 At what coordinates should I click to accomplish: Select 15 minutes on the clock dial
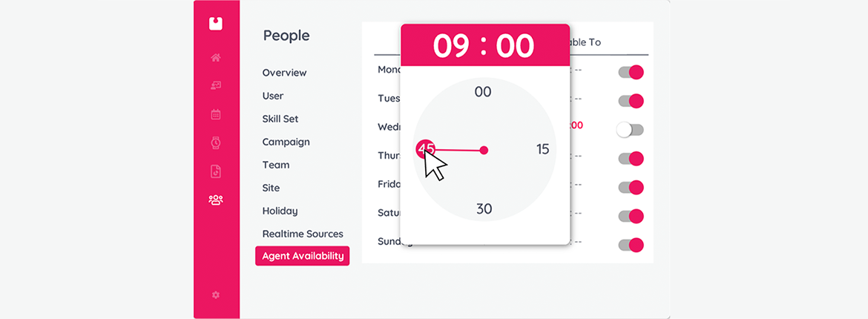tap(542, 149)
